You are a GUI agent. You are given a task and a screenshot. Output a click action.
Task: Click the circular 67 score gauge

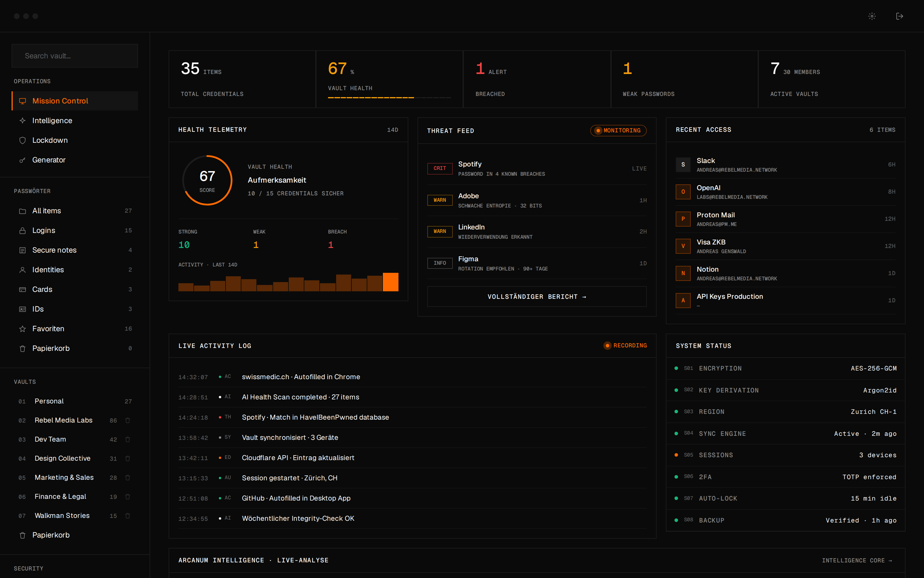click(207, 180)
